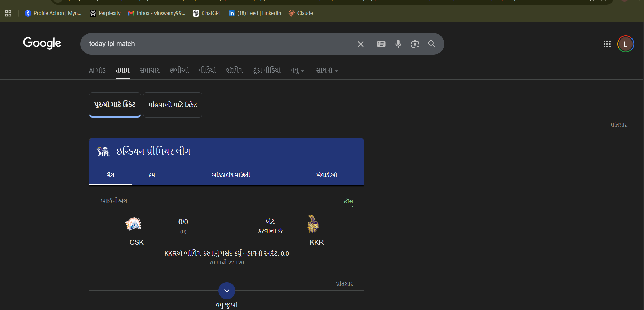Click the CSK team logo
644x310 pixels.
click(134, 224)
